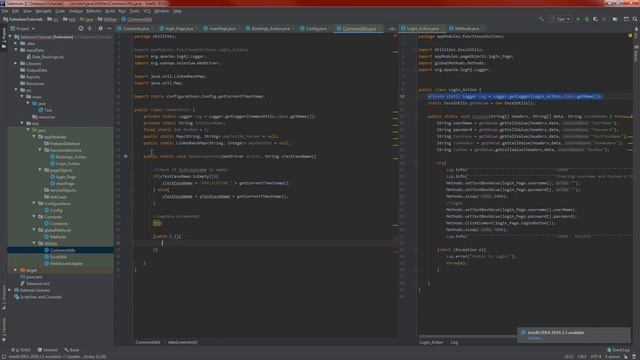Click takeScreenshot breadcrumb under left editor
Viewport: 640px width, 360px height.
coord(183,342)
